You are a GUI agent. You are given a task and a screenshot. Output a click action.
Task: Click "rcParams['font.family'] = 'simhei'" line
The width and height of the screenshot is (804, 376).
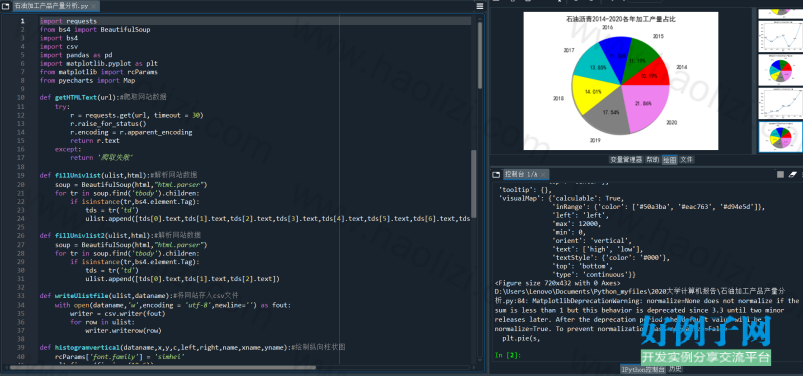point(119,356)
